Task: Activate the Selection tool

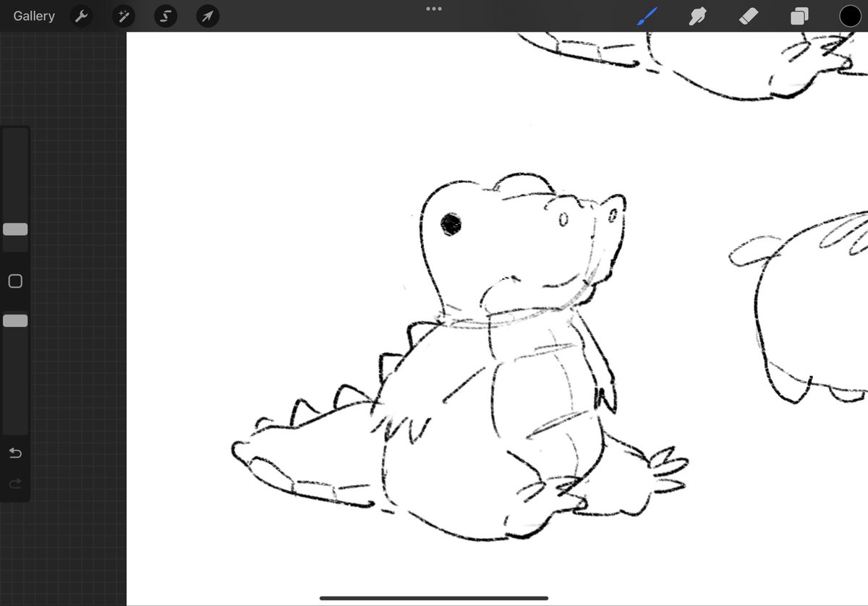Action: click(165, 15)
